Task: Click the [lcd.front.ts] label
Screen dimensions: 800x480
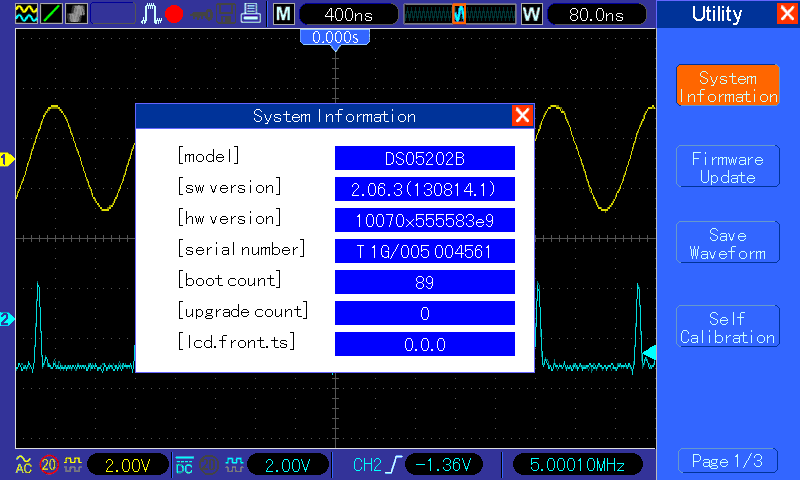Action: click(236, 342)
